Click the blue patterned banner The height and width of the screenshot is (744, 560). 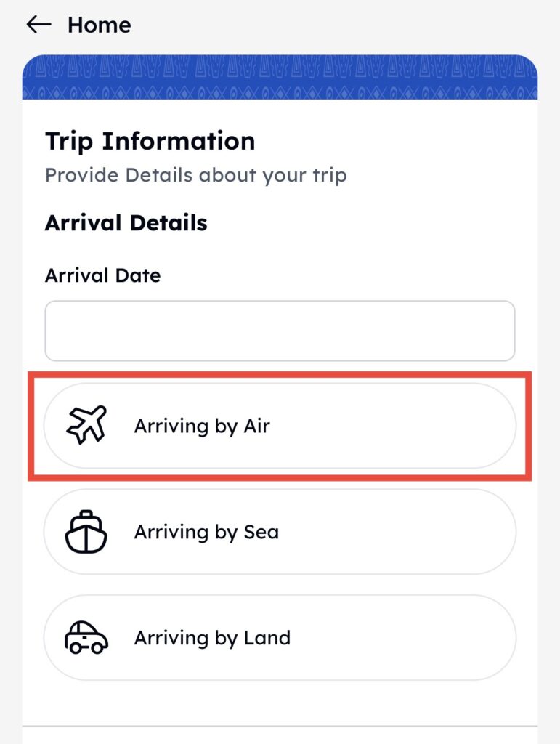point(280,78)
